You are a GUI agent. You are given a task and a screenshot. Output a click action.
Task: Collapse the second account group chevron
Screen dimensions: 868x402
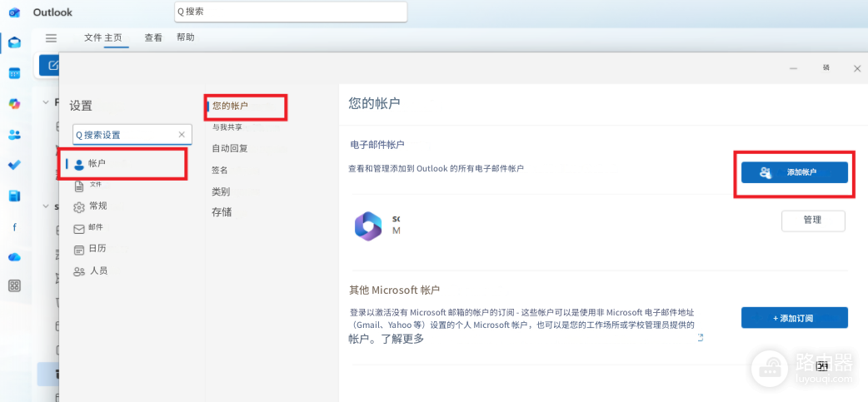click(x=45, y=206)
